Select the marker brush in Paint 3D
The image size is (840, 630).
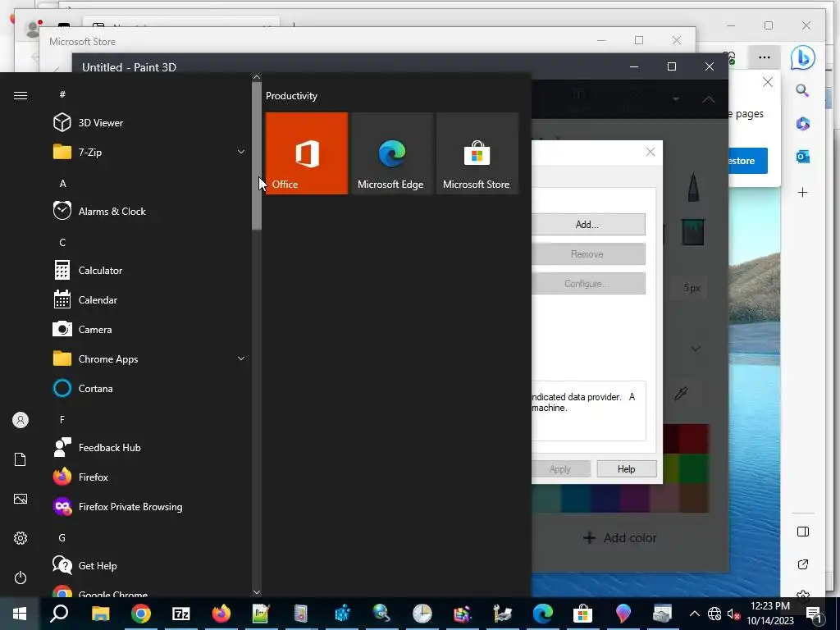[693, 187]
